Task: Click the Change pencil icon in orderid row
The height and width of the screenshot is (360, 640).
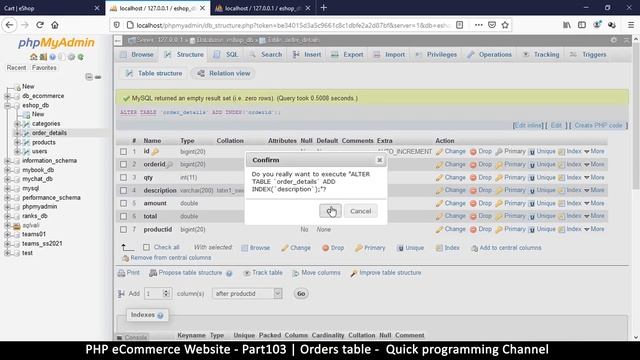Action: pos(439,164)
